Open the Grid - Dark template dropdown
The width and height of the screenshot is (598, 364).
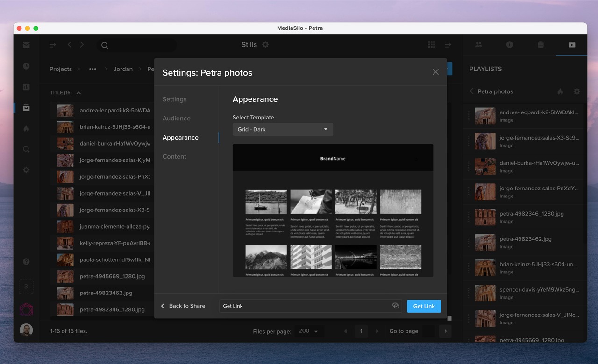point(282,129)
